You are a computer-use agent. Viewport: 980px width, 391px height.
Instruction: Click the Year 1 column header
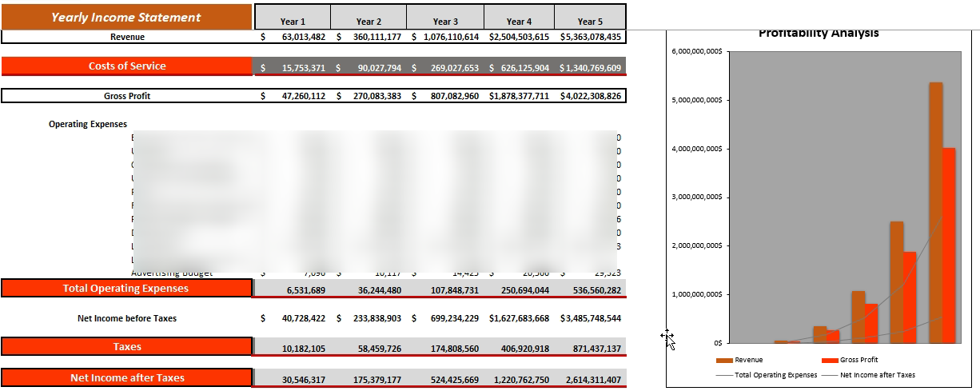click(x=293, y=22)
